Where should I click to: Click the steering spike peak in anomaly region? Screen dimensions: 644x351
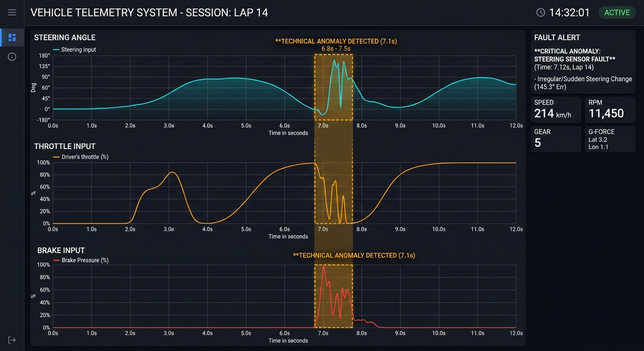click(x=334, y=60)
